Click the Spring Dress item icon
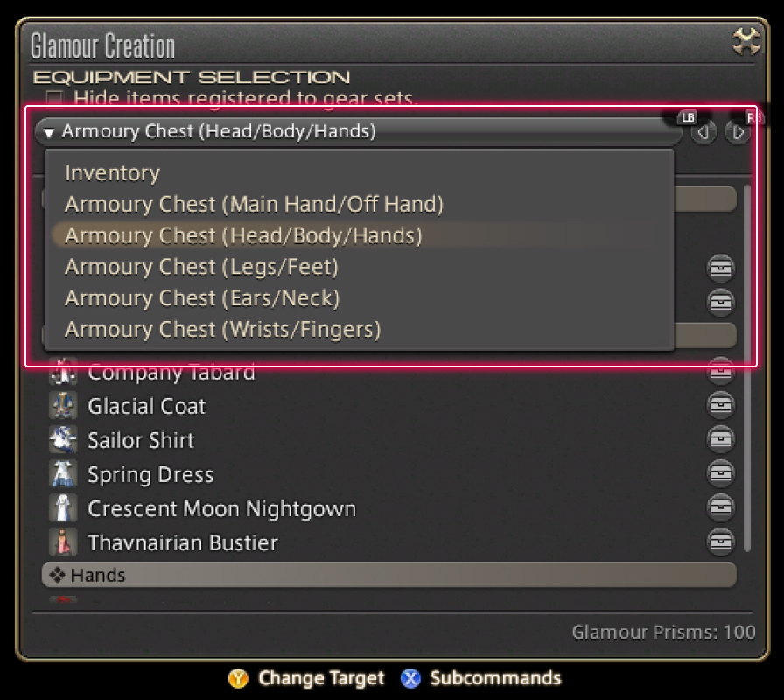The image size is (784, 700). coord(63,474)
